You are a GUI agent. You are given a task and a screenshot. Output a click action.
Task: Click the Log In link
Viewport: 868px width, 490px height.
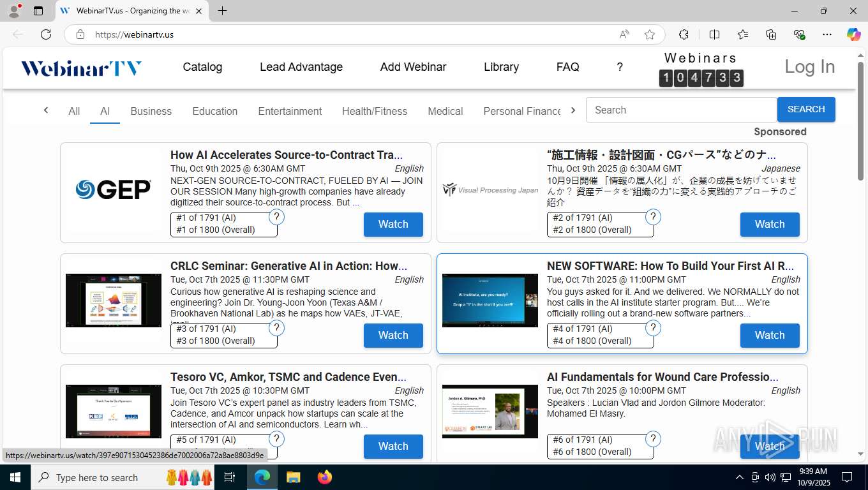[809, 66]
